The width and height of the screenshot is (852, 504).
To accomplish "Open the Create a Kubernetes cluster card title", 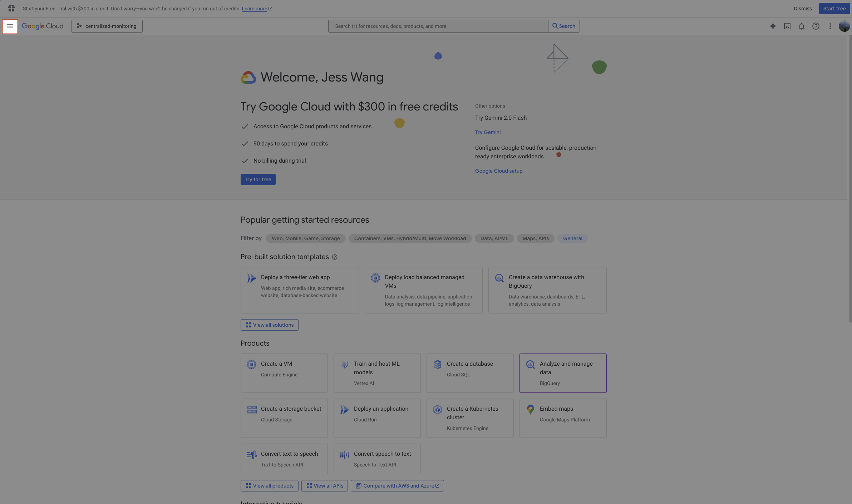I will click(x=472, y=413).
